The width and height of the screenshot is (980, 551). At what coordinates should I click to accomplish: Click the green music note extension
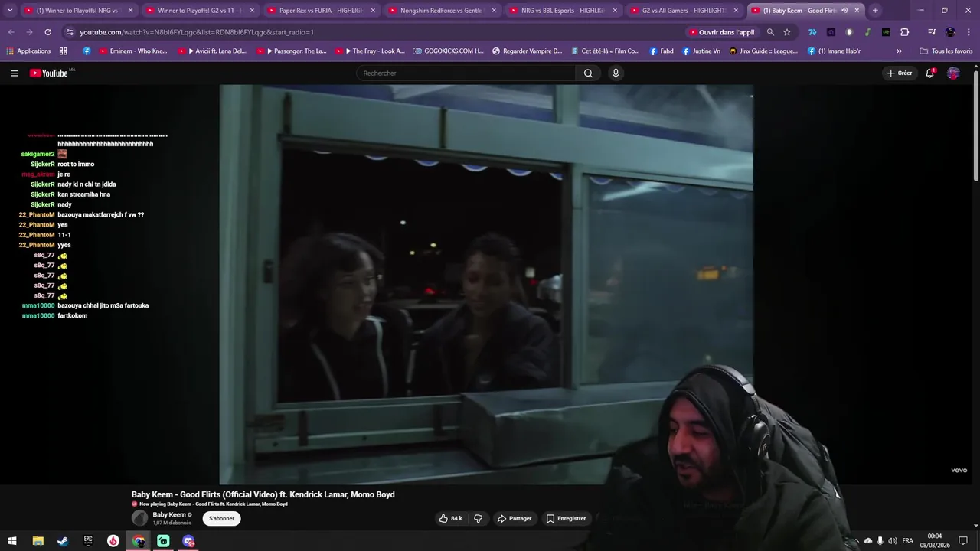click(x=867, y=32)
